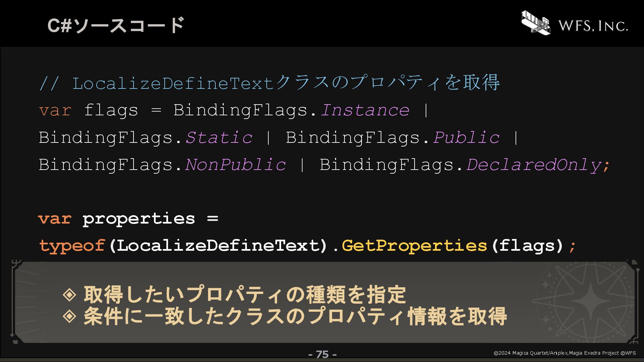Image resolution: width=644 pixels, height=362 pixels.
Task: Click the bullet text 条件に一致したクラスのプロパティ情報を取得
Action: click(295, 316)
